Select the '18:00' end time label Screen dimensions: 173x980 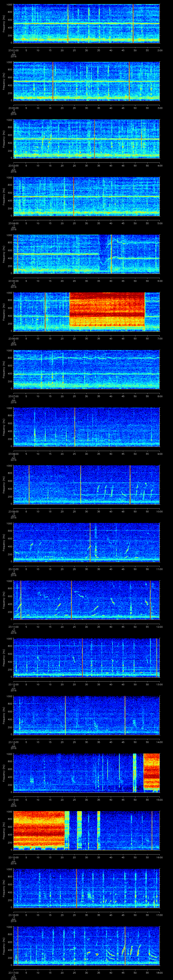tap(159, 973)
